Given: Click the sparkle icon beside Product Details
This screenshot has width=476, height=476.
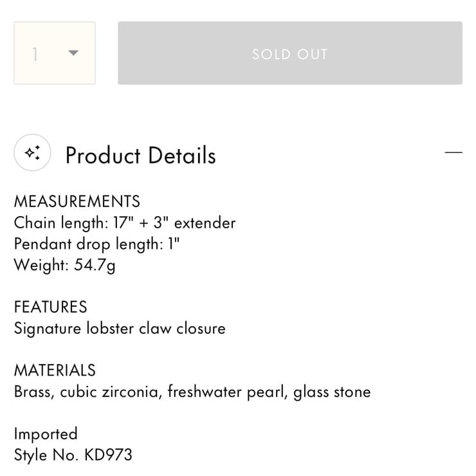Looking at the screenshot, I should coord(32,152).
